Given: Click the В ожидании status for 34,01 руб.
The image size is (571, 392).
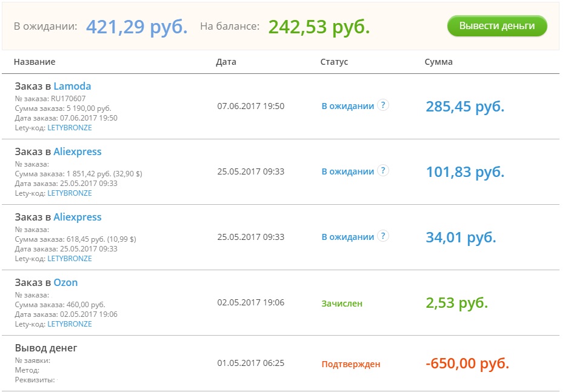Looking at the screenshot, I should [347, 237].
